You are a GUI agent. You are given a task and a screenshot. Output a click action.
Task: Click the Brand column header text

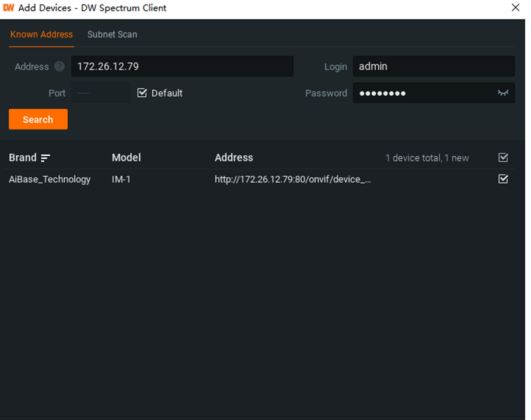click(x=23, y=157)
